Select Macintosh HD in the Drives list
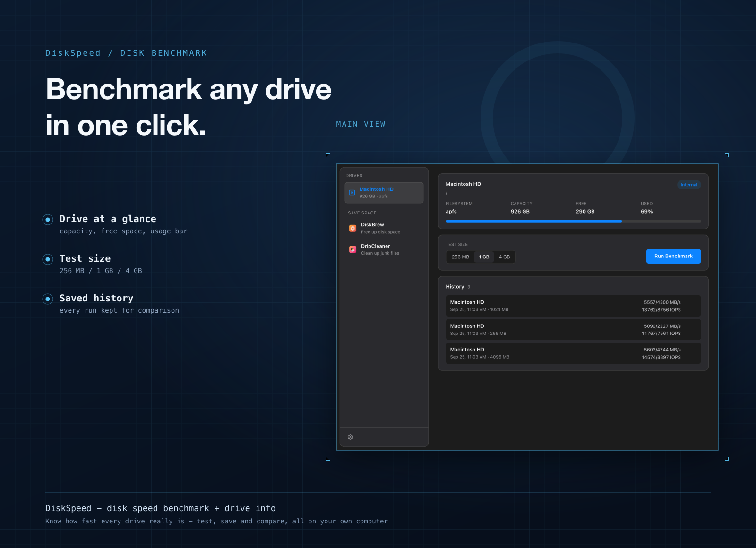The width and height of the screenshot is (756, 548). pos(384,193)
